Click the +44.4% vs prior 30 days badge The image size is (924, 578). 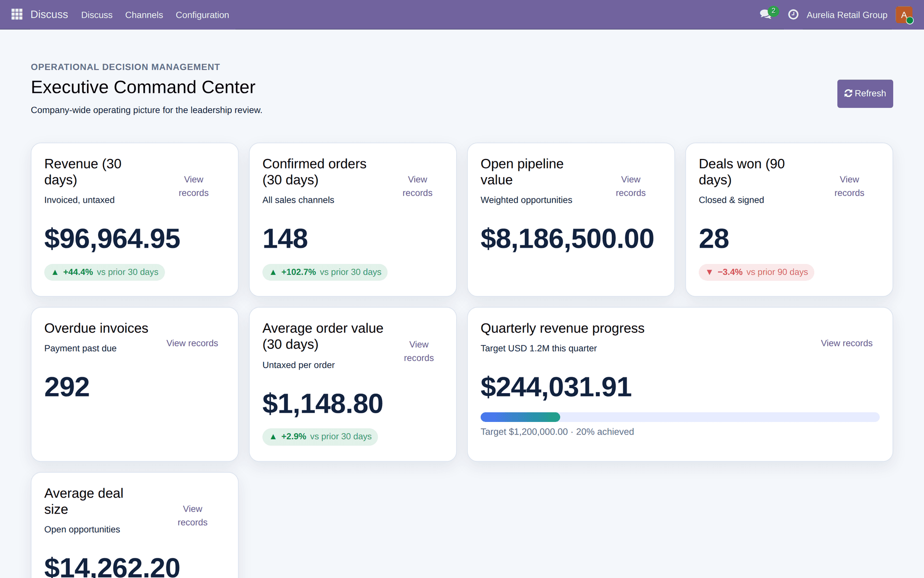click(x=104, y=272)
